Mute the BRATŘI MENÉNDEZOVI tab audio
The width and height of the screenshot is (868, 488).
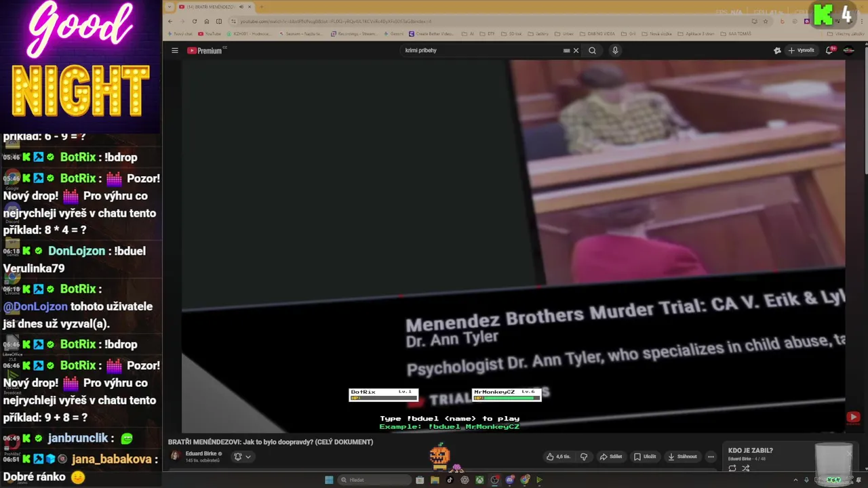pyautogui.click(x=241, y=7)
